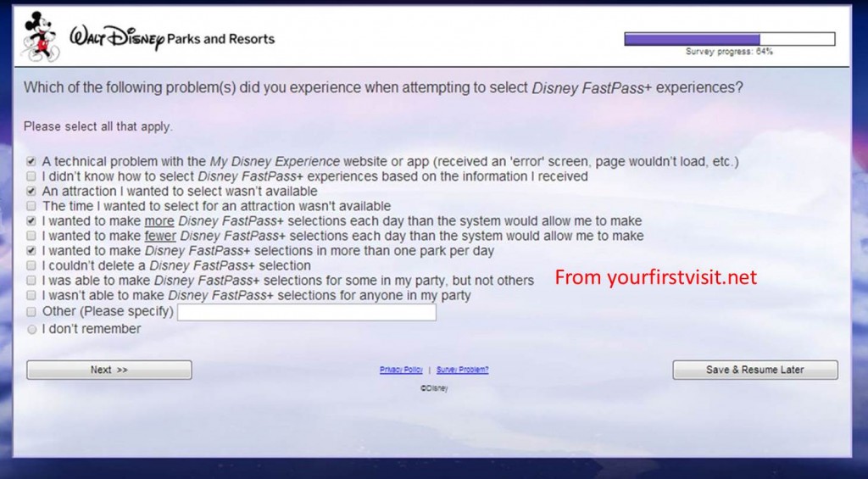Click the Walt Disney Parks and Resorts logo text
This screenshot has height=479, width=868.
[x=172, y=38]
